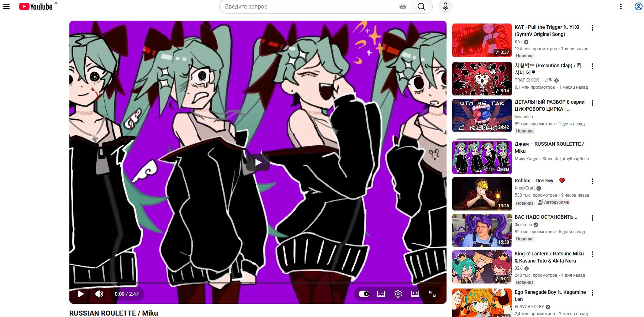Mute the video volume
The height and width of the screenshot is (317, 644).
(99, 294)
